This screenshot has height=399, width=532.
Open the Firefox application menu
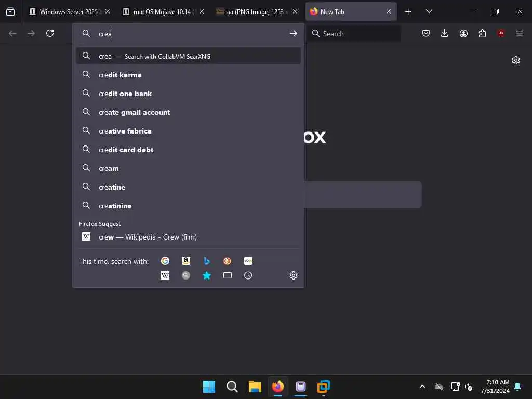coord(520,33)
